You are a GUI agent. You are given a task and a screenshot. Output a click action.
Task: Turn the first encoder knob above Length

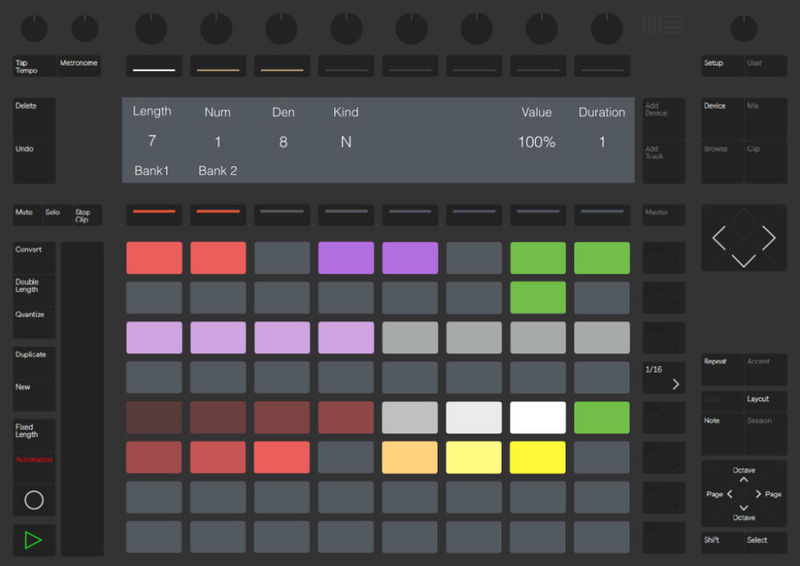[x=152, y=27]
